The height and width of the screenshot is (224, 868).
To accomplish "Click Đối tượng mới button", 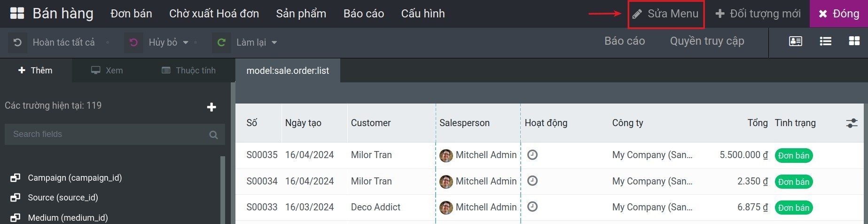I will tap(758, 14).
